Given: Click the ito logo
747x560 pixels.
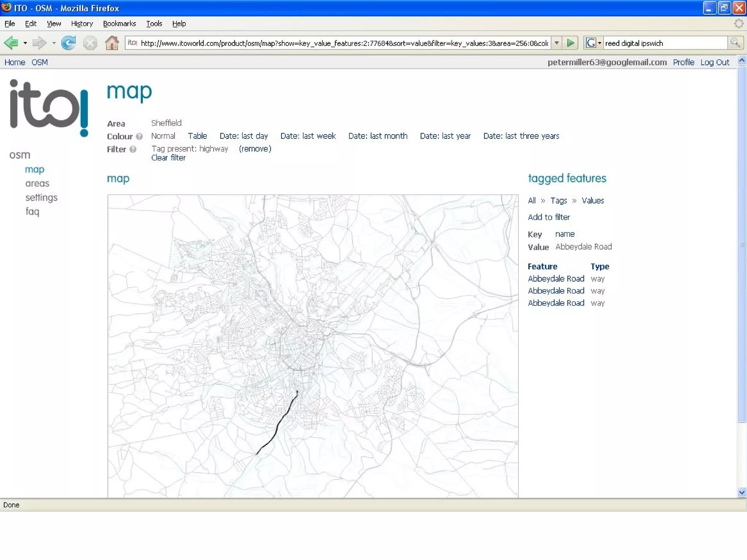Looking at the screenshot, I should coord(49,108).
